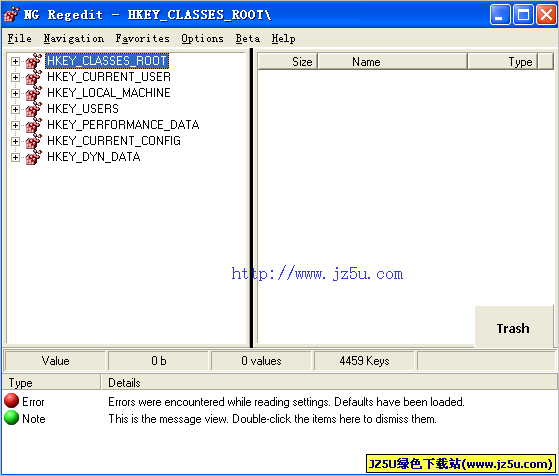Click the HKEY_LOCAL_MACHINE registry cube icon

pyautogui.click(x=34, y=93)
